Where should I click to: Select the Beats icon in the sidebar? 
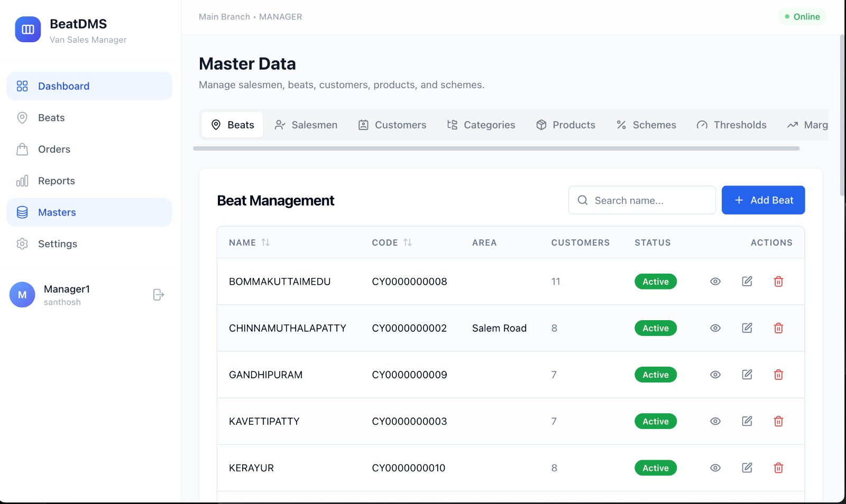(x=22, y=118)
